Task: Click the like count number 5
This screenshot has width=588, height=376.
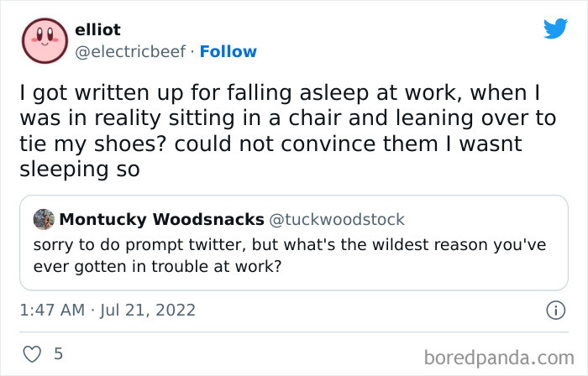Action: click(58, 353)
